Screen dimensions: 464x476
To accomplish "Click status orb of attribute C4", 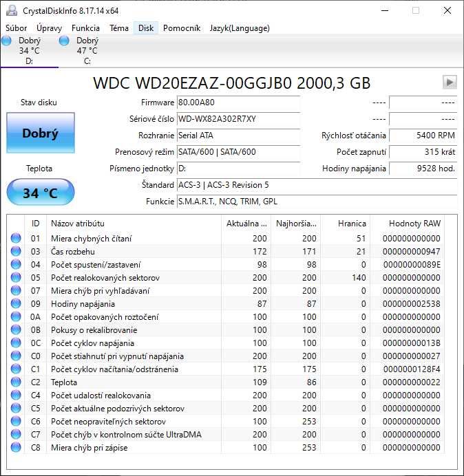I will tap(16, 396).
